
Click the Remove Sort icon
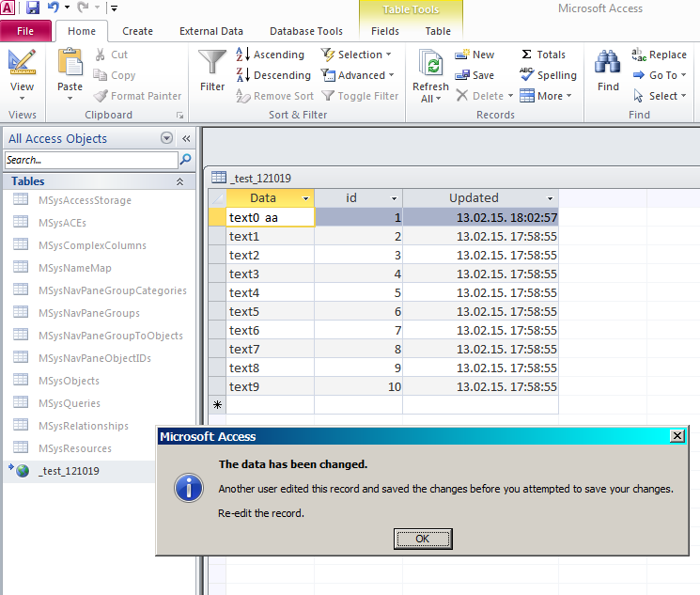(242, 96)
